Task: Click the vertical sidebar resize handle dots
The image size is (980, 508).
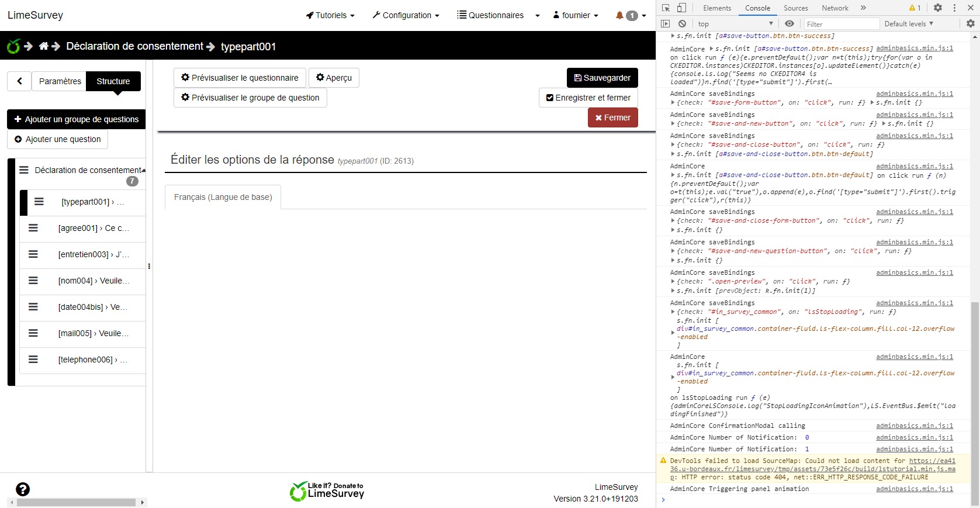Action: point(149,266)
